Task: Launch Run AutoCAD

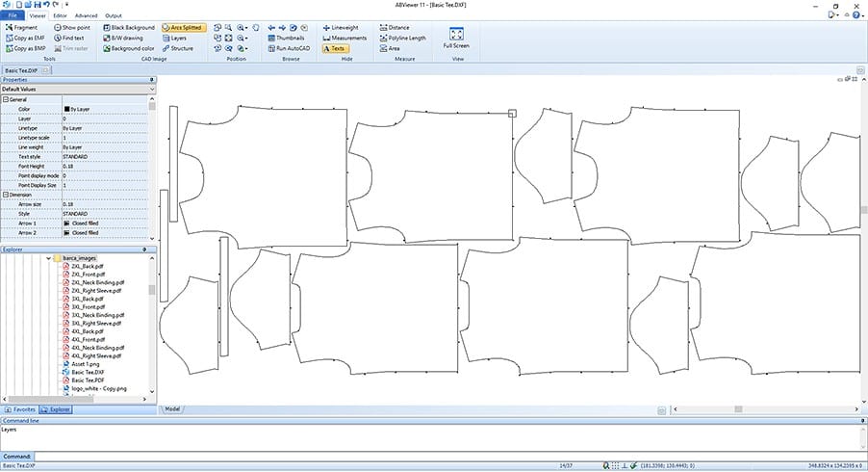Action: pos(289,48)
